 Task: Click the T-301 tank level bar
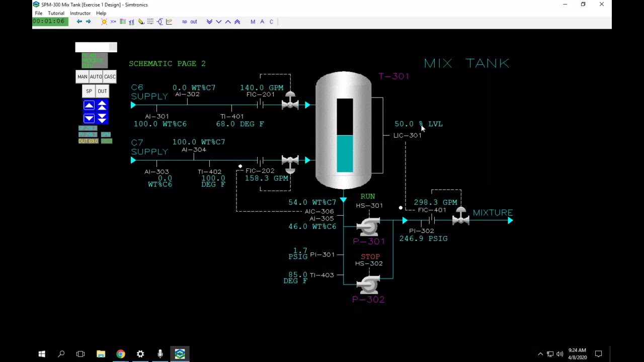[x=345, y=136]
